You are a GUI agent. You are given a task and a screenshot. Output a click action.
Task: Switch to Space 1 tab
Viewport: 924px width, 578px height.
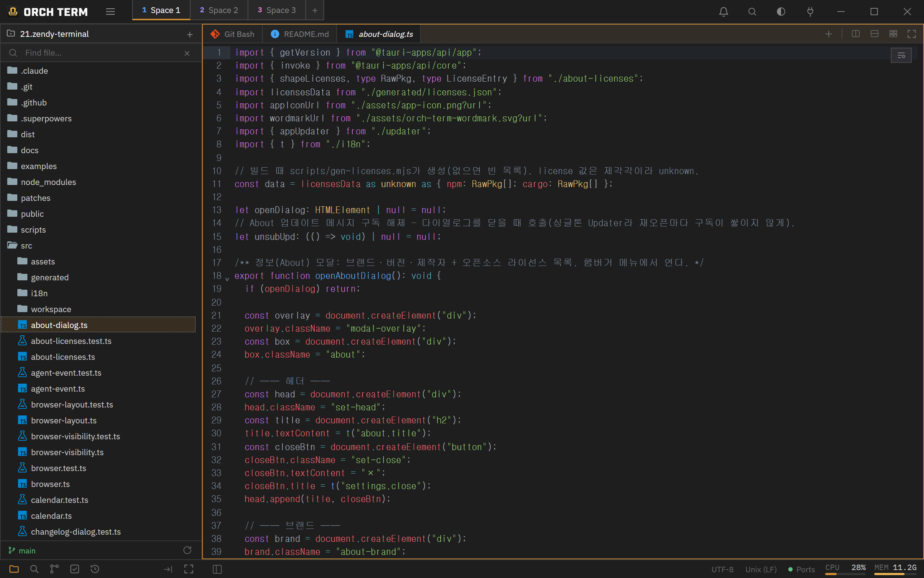(x=161, y=10)
